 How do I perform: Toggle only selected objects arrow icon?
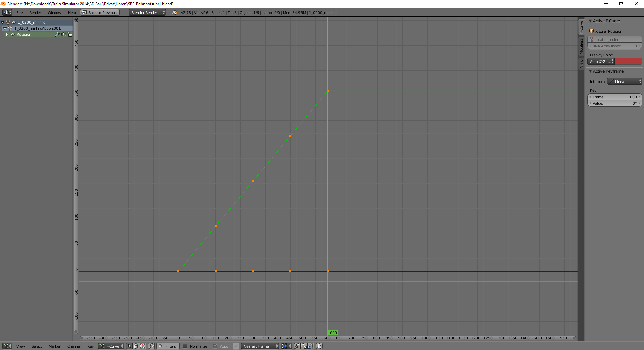(129, 346)
